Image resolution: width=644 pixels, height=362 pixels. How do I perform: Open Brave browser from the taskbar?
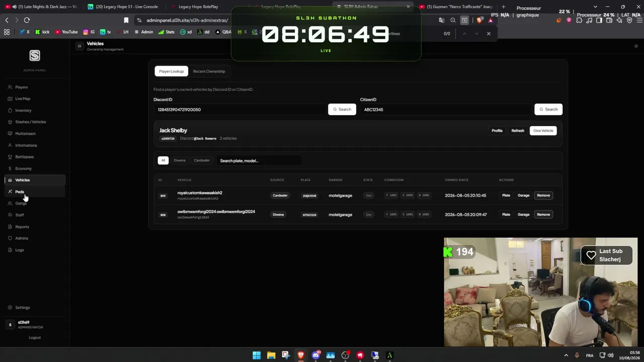click(301, 355)
